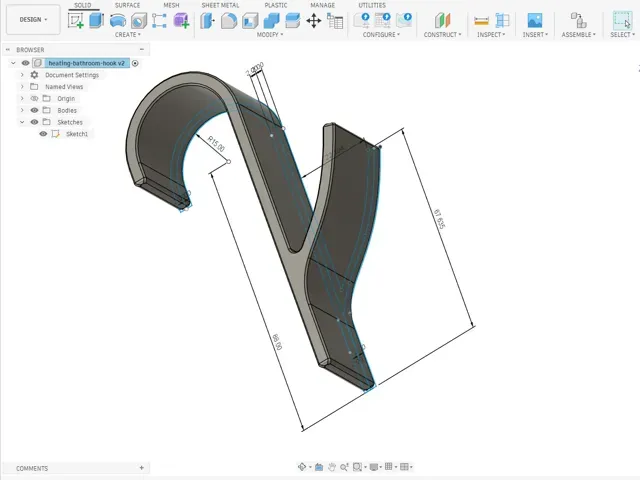640x480 pixels.
Task: Open the ASSEMBLE dropdown menu
Action: [578, 35]
